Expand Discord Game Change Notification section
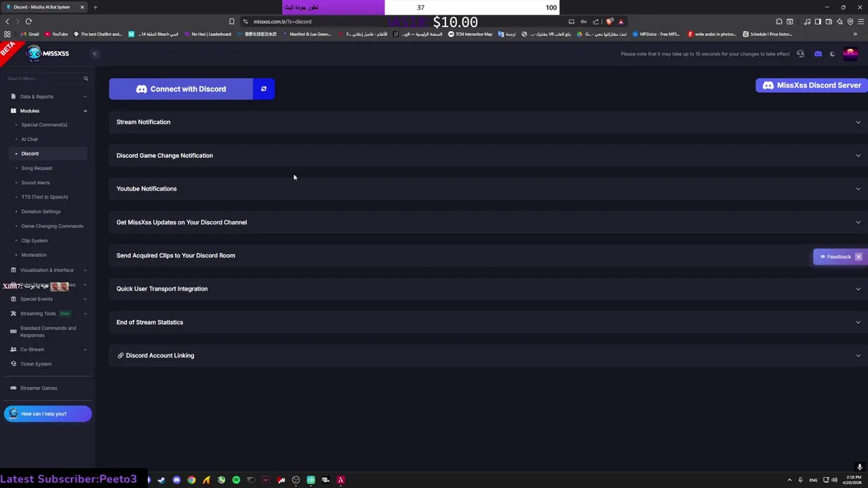The image size is (868, 488). pyautogui.click(x=488, y=155)
